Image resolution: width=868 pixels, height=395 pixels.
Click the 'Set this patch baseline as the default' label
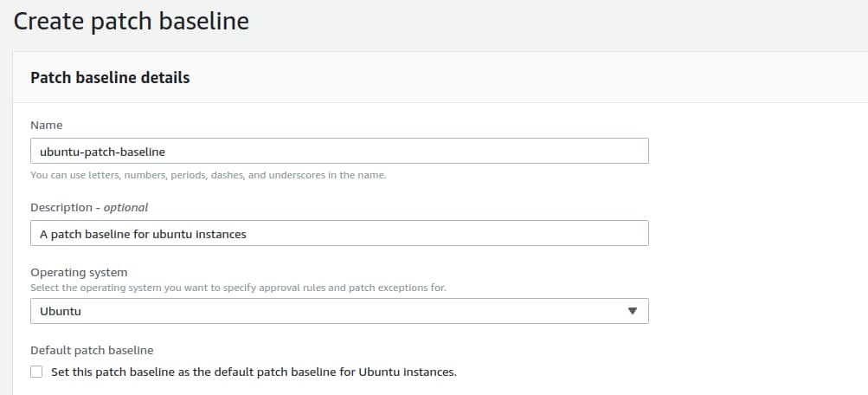tap(253, 372)
